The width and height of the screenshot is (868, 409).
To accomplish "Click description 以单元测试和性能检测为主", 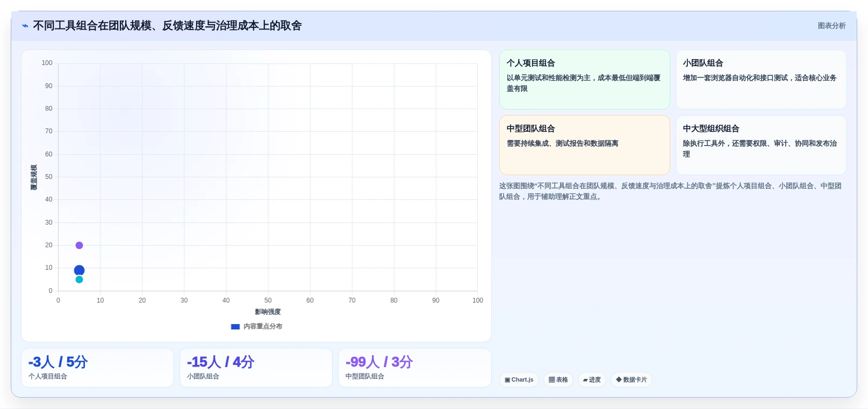I will pos(583,83).
